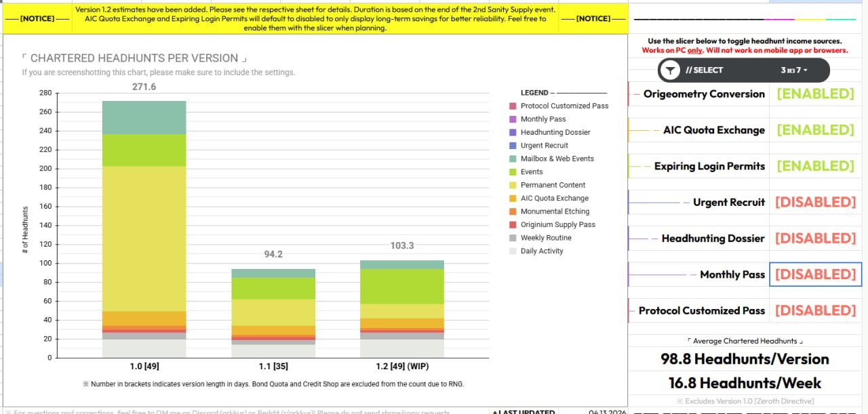Click the Expiring Login Permits [ENABLED] status cell
This screenshot has height=414, width=868.
[x=815, y=166]
